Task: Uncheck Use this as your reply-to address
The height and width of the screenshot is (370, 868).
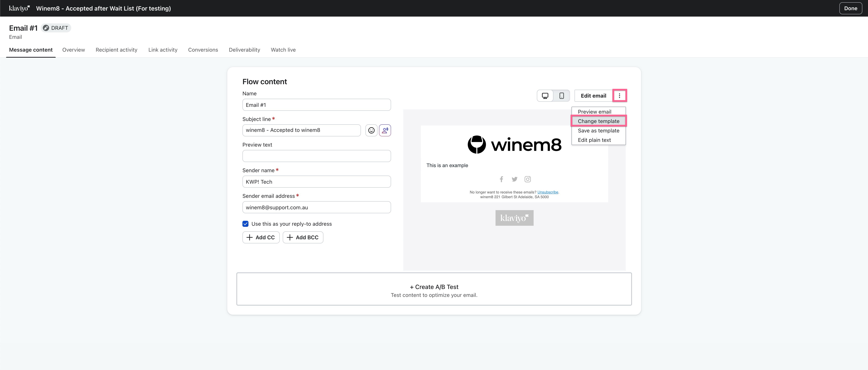Action: (245, 224)
